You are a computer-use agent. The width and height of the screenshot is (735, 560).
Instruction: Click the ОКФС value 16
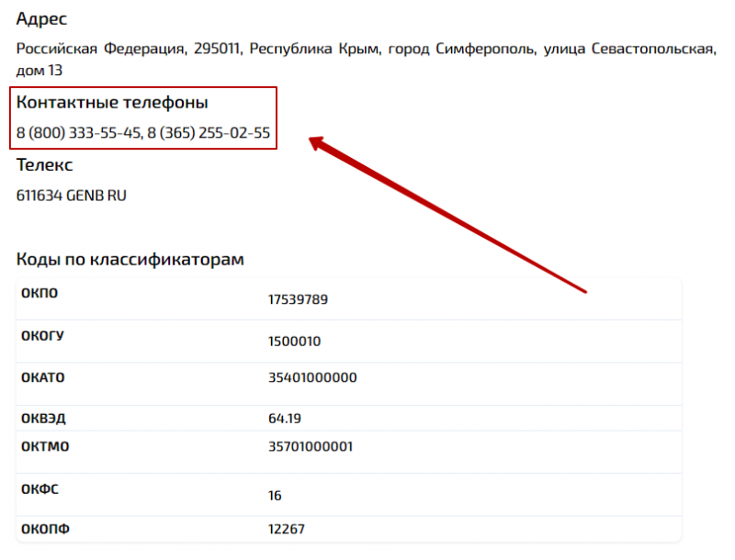(x=273, y=495)
